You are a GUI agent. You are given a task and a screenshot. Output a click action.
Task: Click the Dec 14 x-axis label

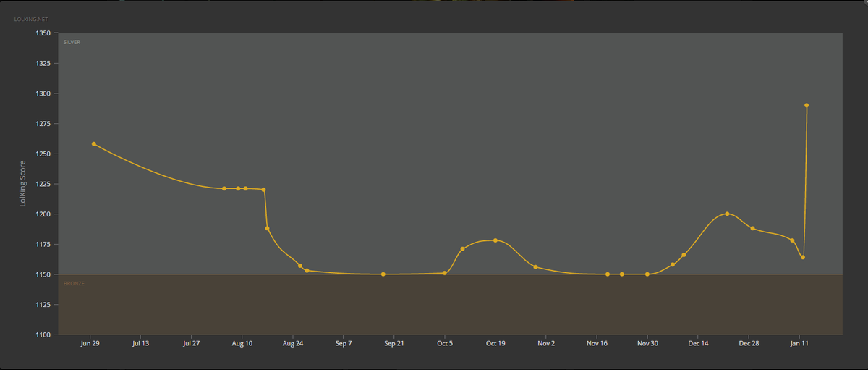tap(698, 343)
